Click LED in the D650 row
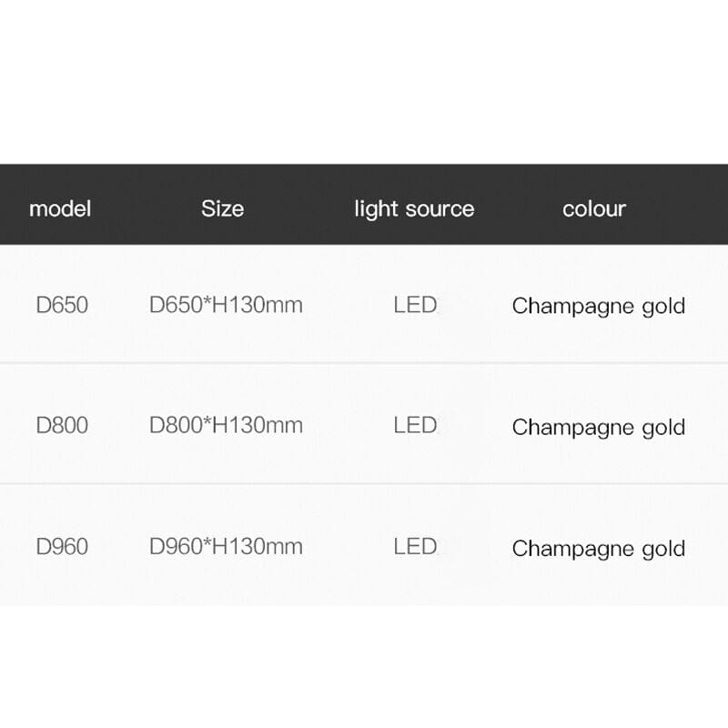 [x=415, y=305]
